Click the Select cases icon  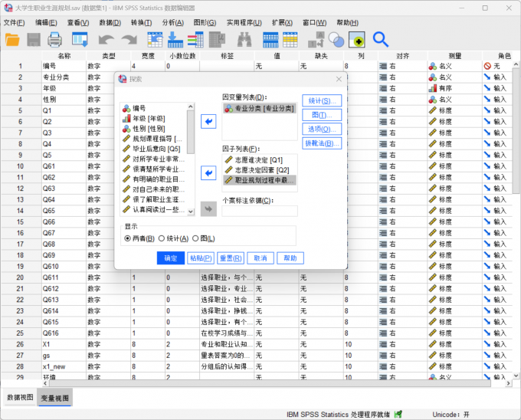coord(356,40)
